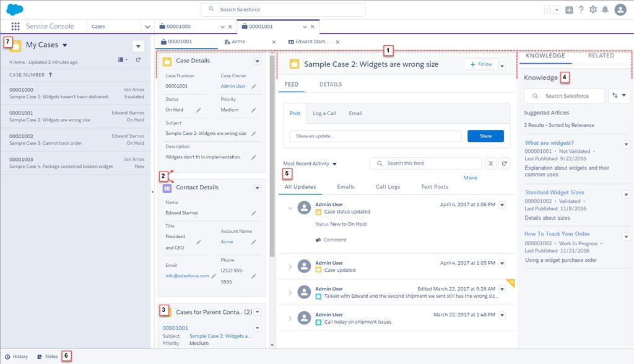Click More feed filters link
Viewport: 634px width, 364px height.
(471, 178)
